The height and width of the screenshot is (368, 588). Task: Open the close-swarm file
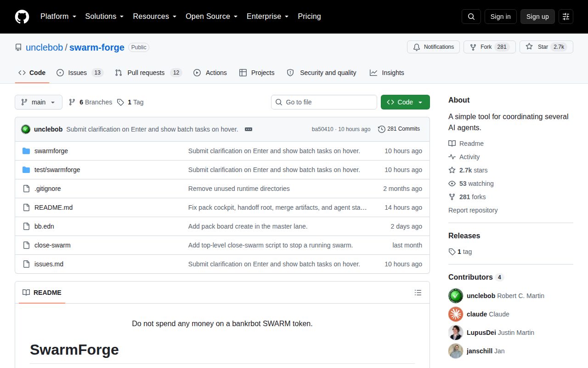click(52, 245)
